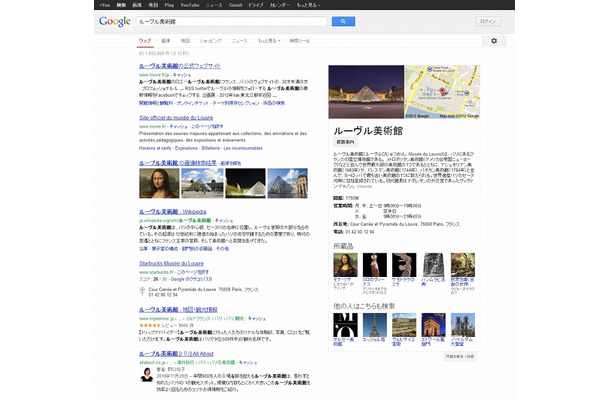This screenshot has height=400, width=610.
Task: Click the Wikipedia source link in panel description
Action: [x=365, y=186]
